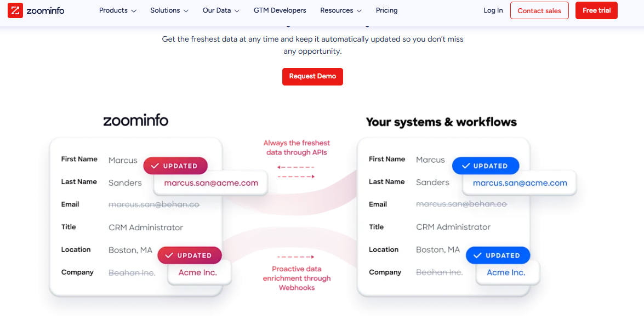Click 'CRM Administrator' in the left card
The width and height of the screenshot is (644, 319).
point(146,227)
